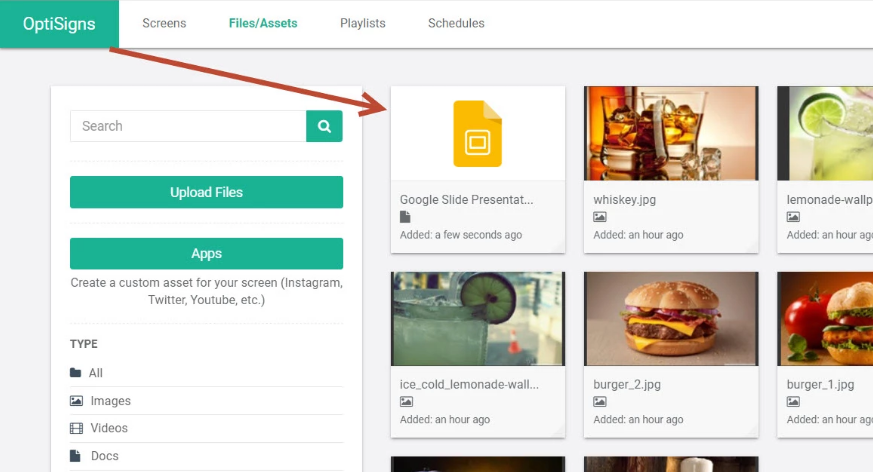The height and width of the screenshot is (472, 873).
Task: Click the whiskey.jpg file name
Action: point(624,200)
